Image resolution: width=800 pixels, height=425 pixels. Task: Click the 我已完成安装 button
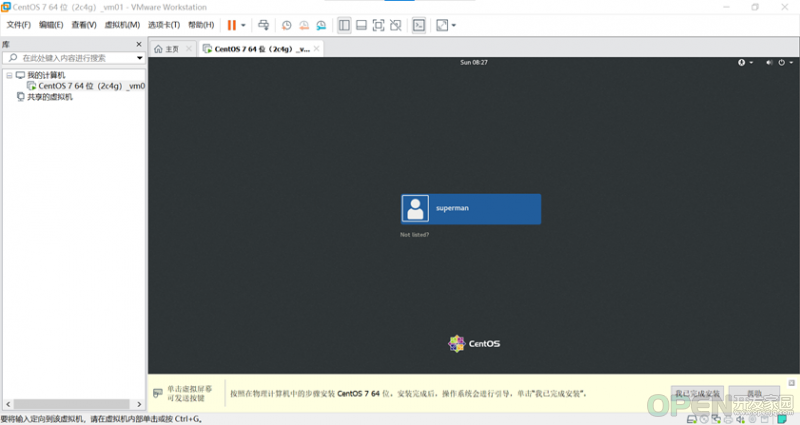pyautogui.click(x=697, y=393)
